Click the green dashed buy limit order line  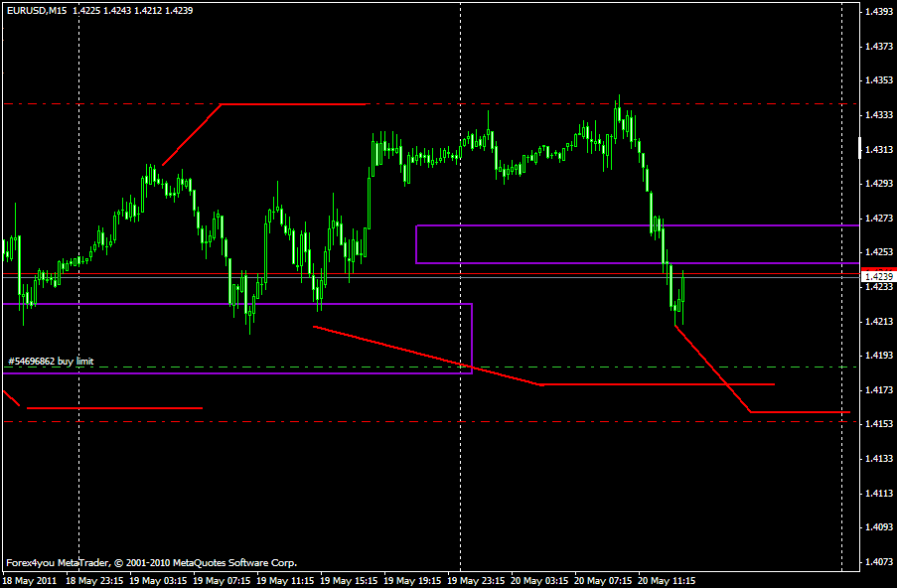point(429,367)
